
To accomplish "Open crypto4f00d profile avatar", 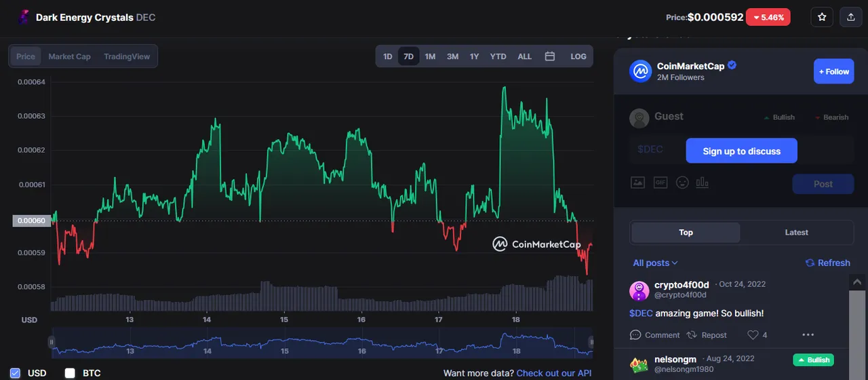I will (639, 290).
